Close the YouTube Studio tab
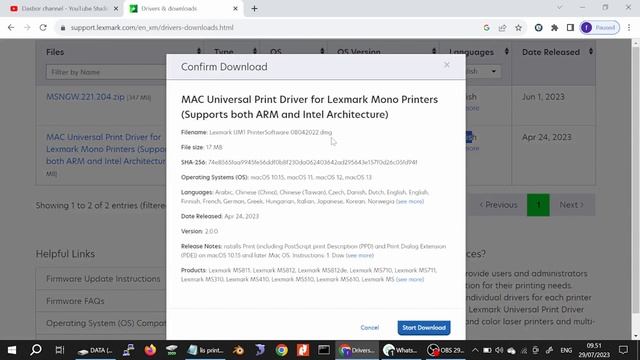Screen dimensions: 640x360 (116, 9)
